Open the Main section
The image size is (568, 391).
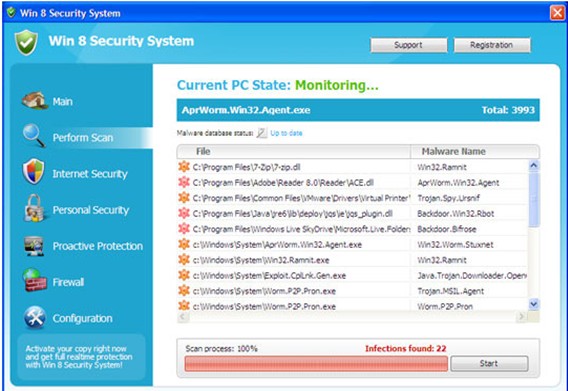63,101
